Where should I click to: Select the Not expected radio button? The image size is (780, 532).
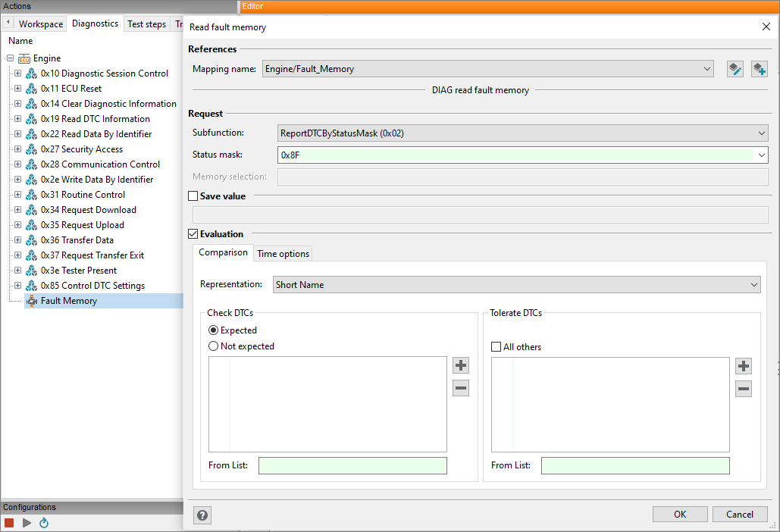tap(214, 346)
